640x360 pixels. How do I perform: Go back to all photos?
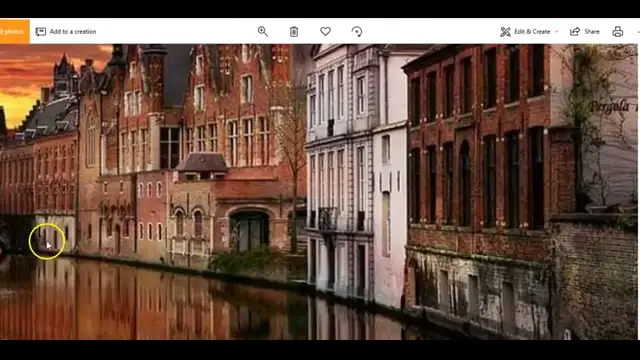15,31
